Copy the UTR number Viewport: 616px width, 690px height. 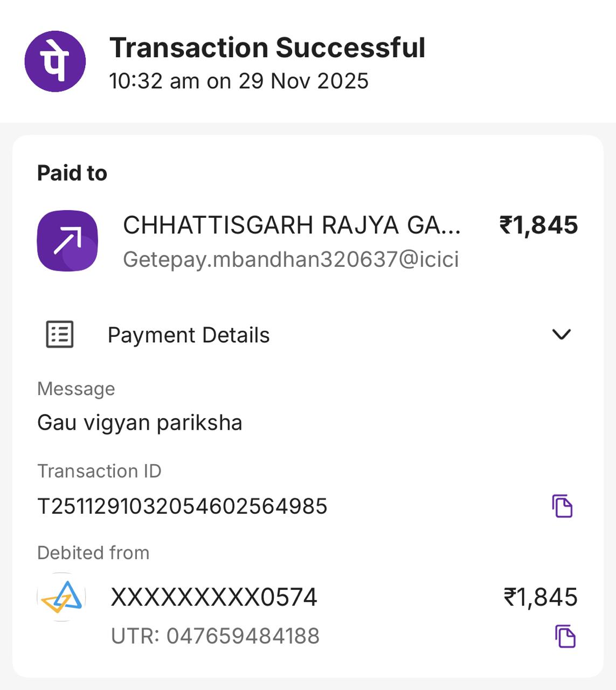click(565, 636)
